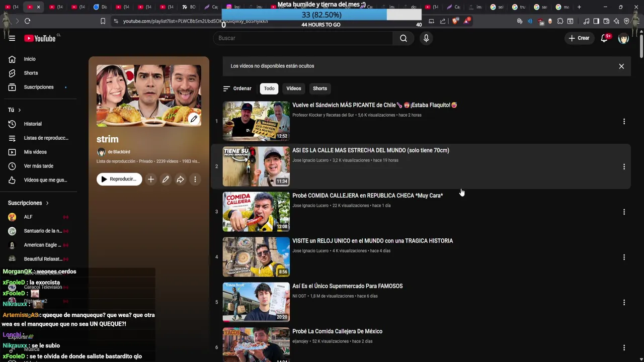Click the Buscar search field

tap(303, 38)
